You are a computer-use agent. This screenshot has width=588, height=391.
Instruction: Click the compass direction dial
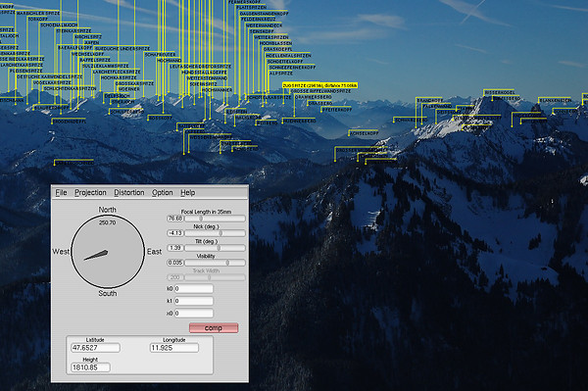pyautogui.click(x=108, y=252)
